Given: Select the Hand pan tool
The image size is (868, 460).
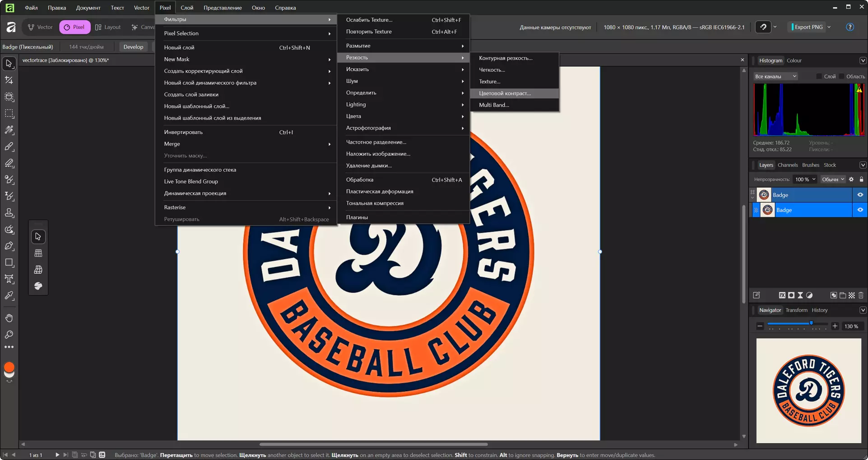Looking at the screenshot, I should pyautogui.click(x=9, y=318).
